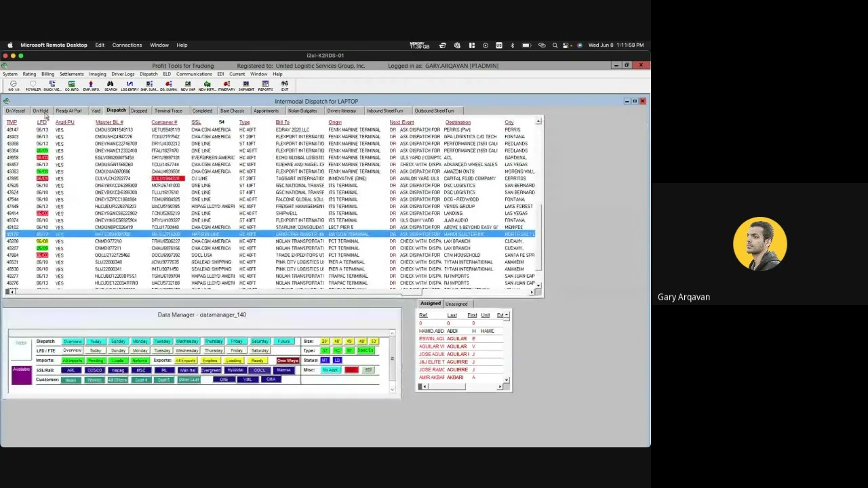The width and height of the screenshot is (868, 488).
Task: Click the All Imports filter button
Action: pos(72,361)
